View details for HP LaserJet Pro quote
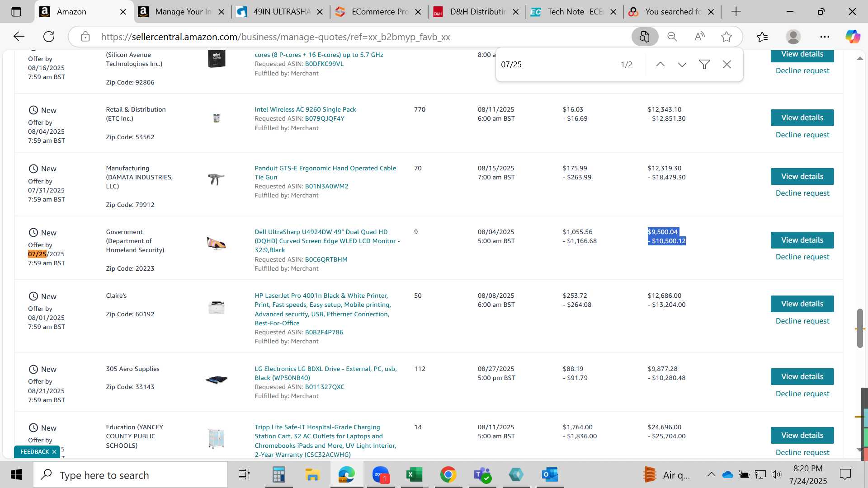The image size is (868, 488). [802, 304]
